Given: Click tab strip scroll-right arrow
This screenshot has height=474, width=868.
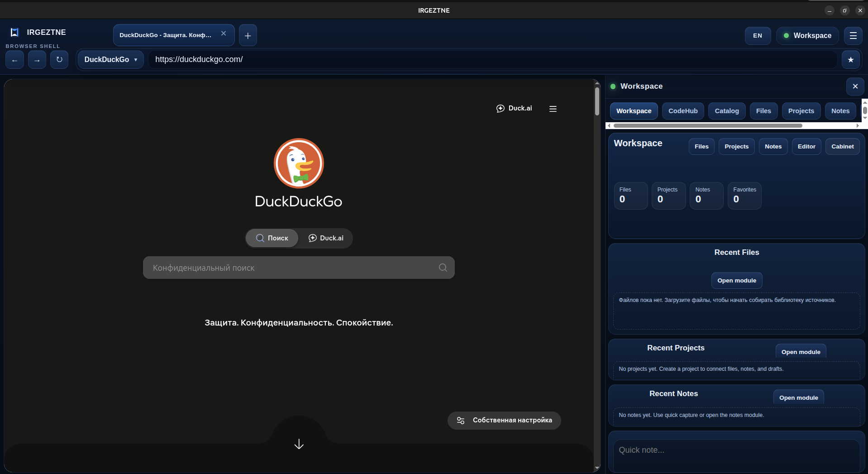Looking at the screenshot, I should [x=858, y=125].
